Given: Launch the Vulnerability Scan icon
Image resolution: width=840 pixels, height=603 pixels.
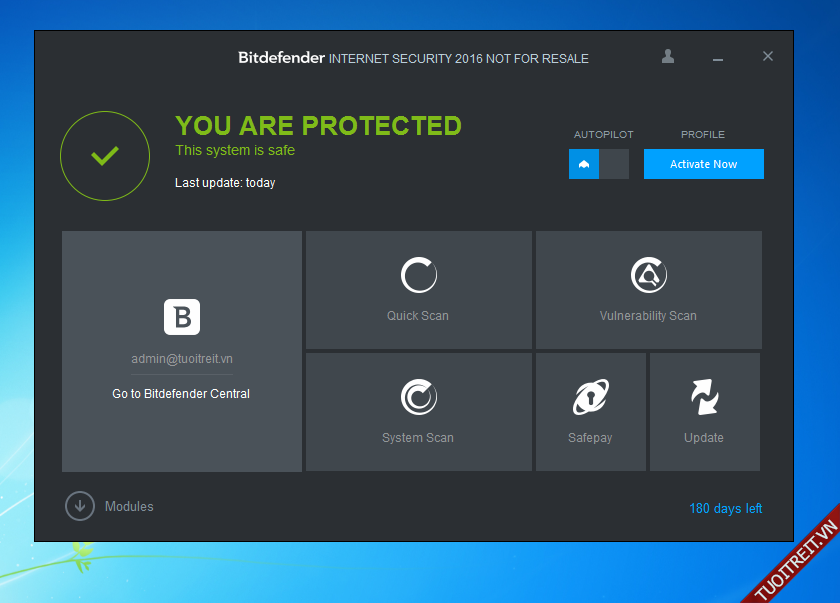Looking at the screenshot, I should pos(648,275).
